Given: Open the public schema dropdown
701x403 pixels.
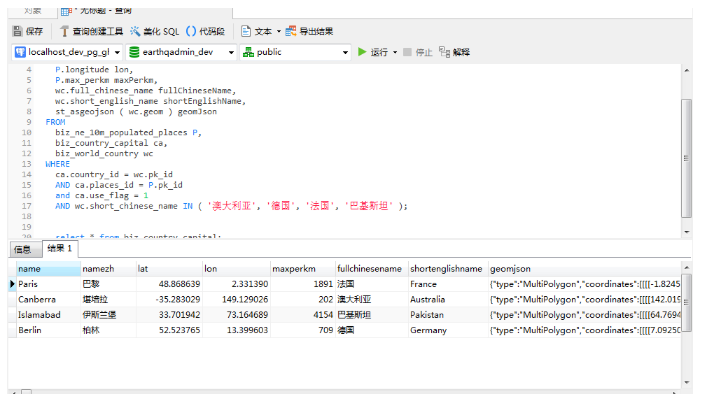Looking at the screenshot, I should tap(345, 52).
